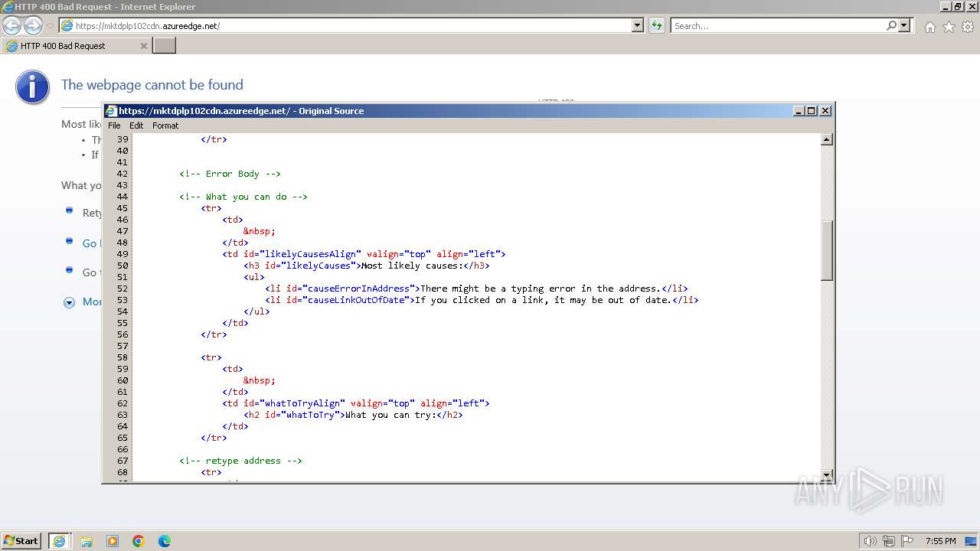
Task: Open the Tools gear icon
Action: click(968, 27)
